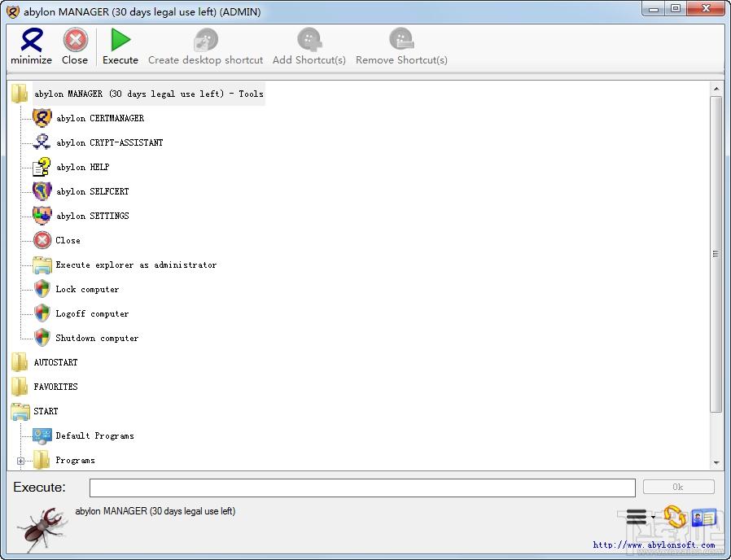Select 'AUTOSTART' folder label

[55, 362]
